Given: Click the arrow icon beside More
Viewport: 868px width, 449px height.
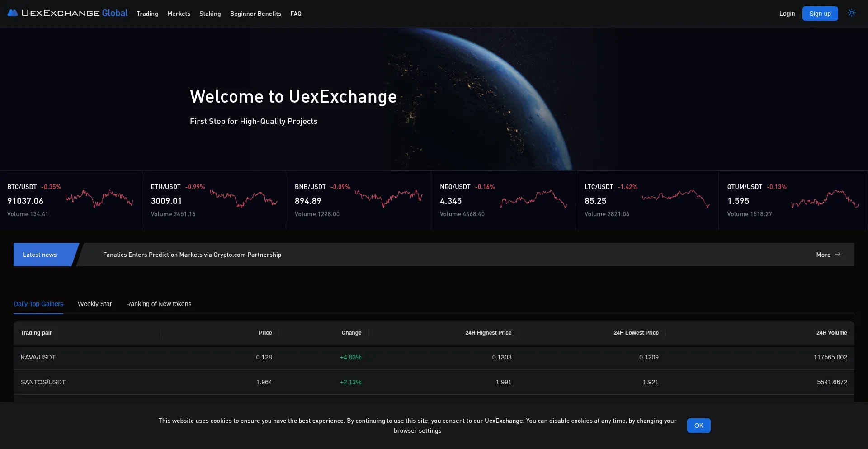Looking at the screenshot, I should click(838, 255).
